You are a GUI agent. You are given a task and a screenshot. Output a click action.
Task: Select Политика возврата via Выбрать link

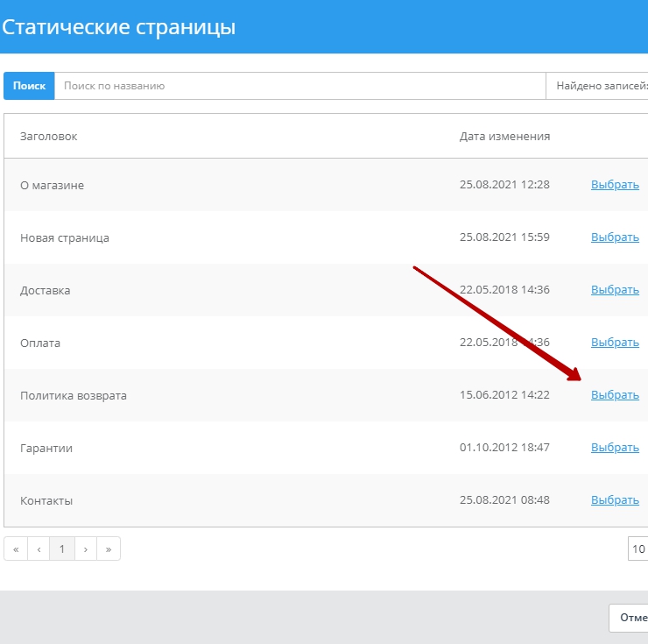(x=615, y=395)
